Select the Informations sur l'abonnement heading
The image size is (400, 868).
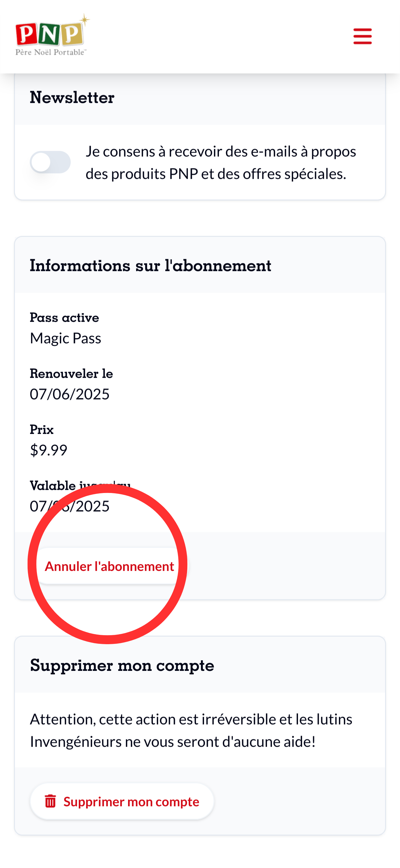150,265
